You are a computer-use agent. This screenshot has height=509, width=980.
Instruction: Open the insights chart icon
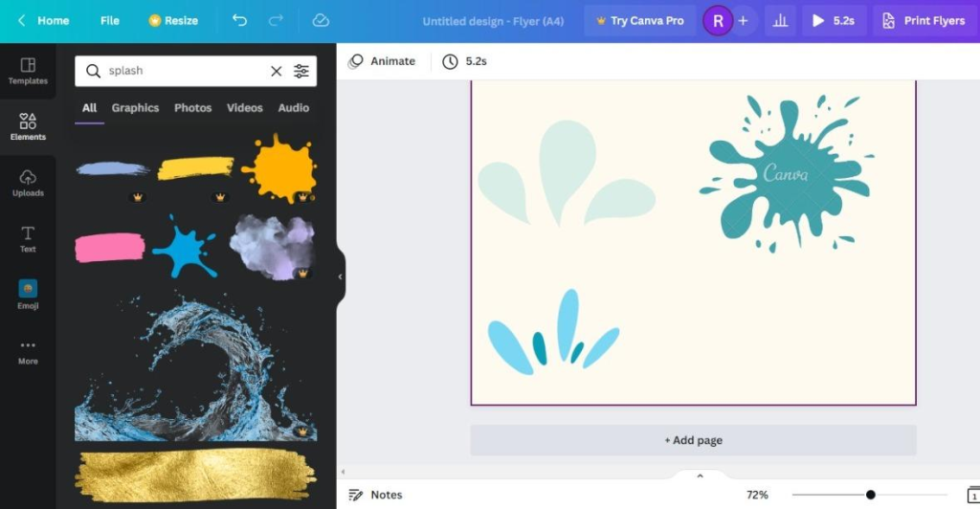pos(780,21)
